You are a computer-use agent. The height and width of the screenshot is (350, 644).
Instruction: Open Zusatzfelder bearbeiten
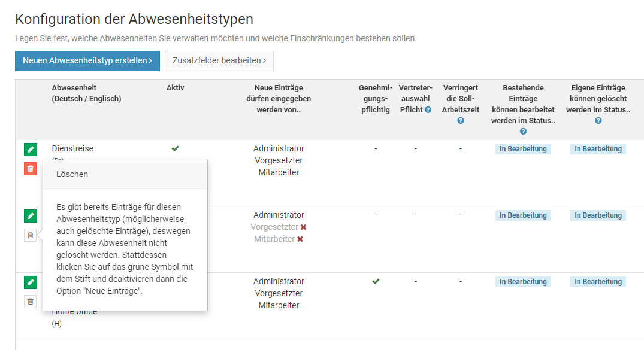219,61
